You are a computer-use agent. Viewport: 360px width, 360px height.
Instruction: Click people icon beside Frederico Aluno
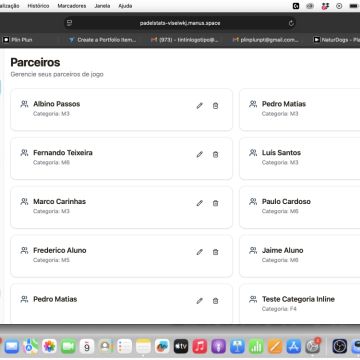tap(24, 250)
